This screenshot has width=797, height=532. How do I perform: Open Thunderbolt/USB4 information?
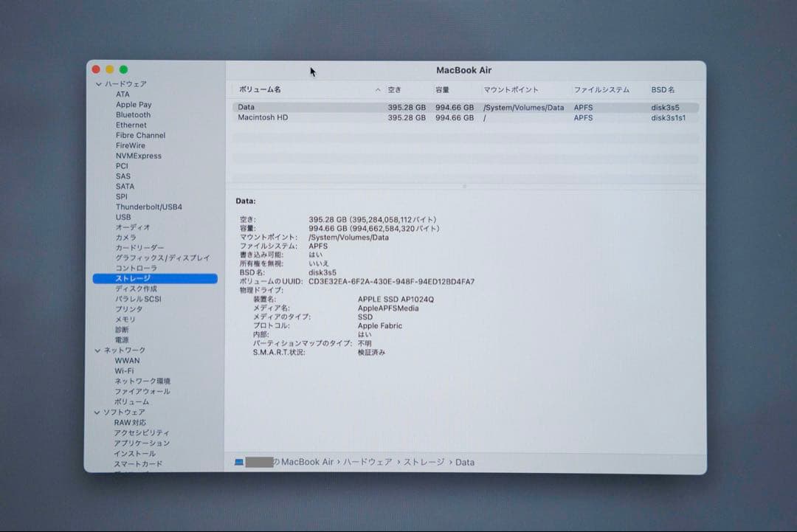[x=149, y=207]
